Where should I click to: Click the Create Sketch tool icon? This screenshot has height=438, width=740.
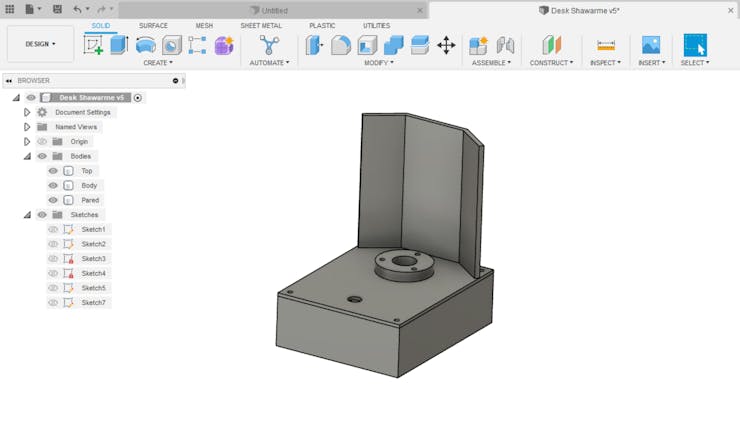click(93, 45)
